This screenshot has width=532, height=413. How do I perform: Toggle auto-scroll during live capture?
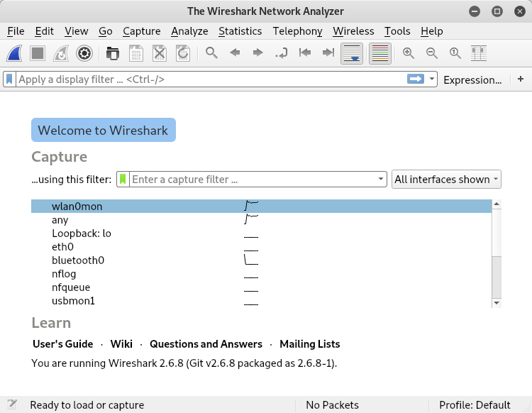[352, 53]
